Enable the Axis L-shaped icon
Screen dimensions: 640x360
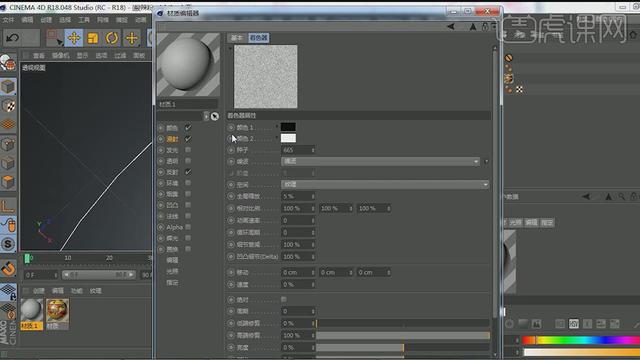[8, 206]
